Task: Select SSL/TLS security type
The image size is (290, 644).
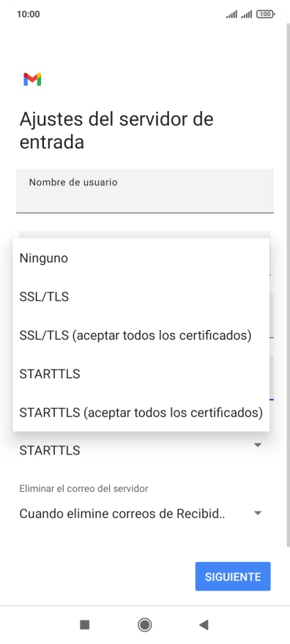Action: (141, 297)
